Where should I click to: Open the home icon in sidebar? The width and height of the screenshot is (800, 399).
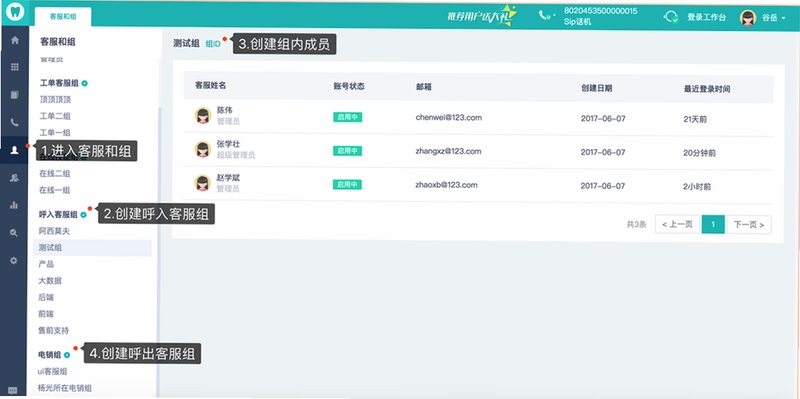(14, 40)
